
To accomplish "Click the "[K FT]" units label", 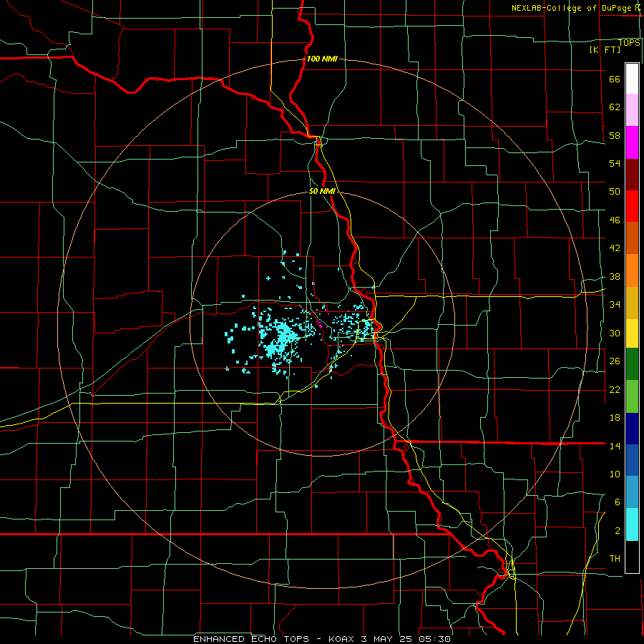I will [x=605, y=49].
